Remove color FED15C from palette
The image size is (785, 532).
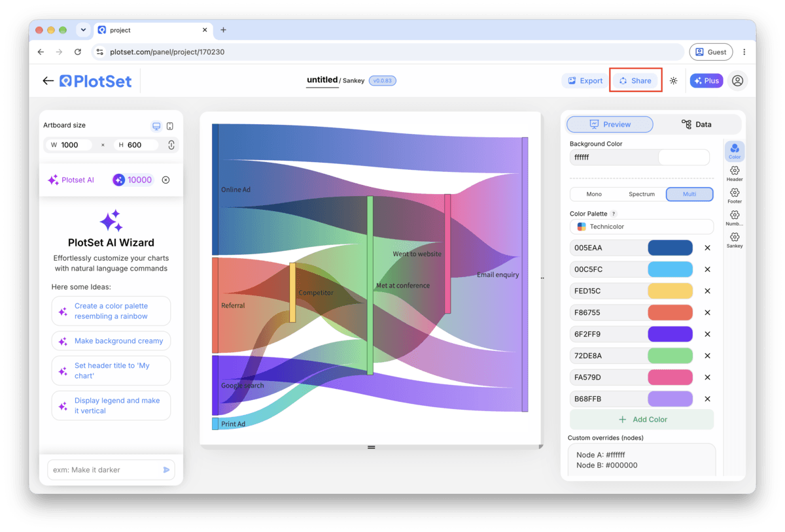pyautogui.click(x=707, y=291)
